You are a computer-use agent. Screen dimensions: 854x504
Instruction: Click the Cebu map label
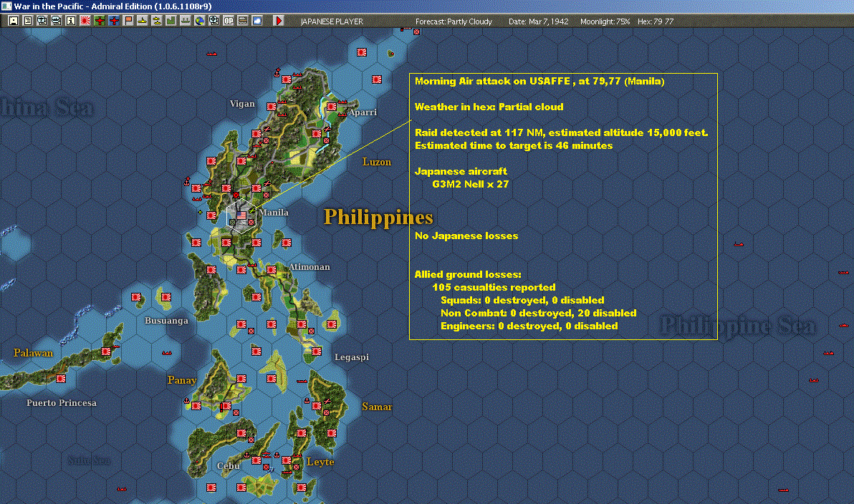coord(228,466)
